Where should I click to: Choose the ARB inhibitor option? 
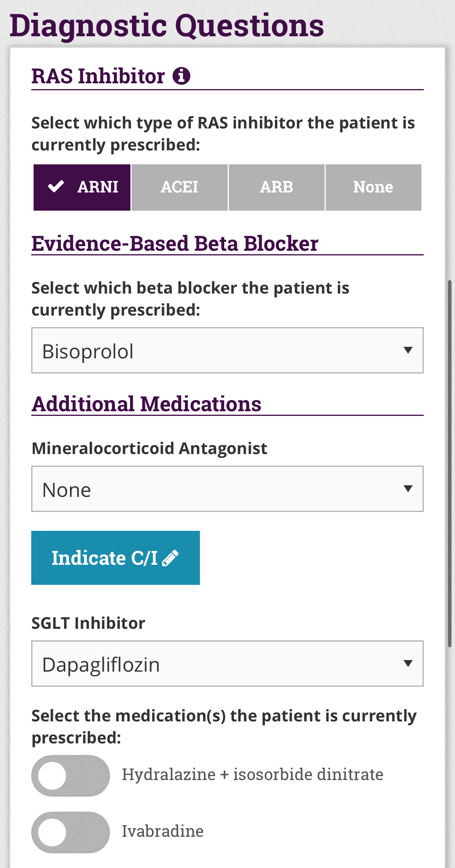pos(276,187)
